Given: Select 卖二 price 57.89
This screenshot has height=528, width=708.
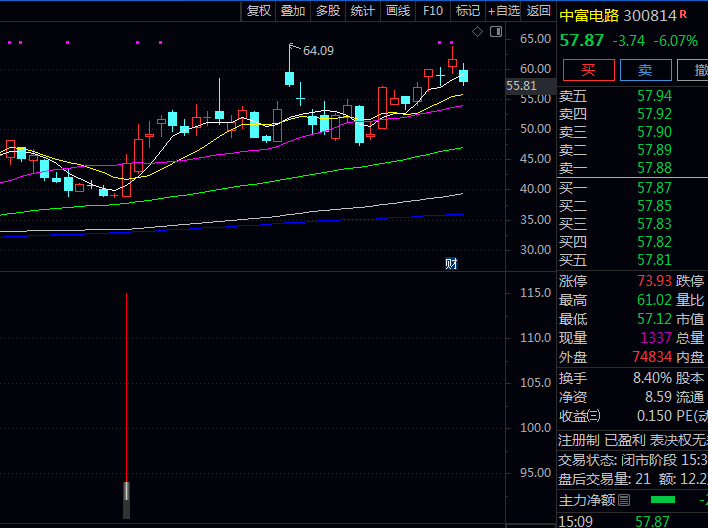Looking at the screenshot, I should point(654,150).
